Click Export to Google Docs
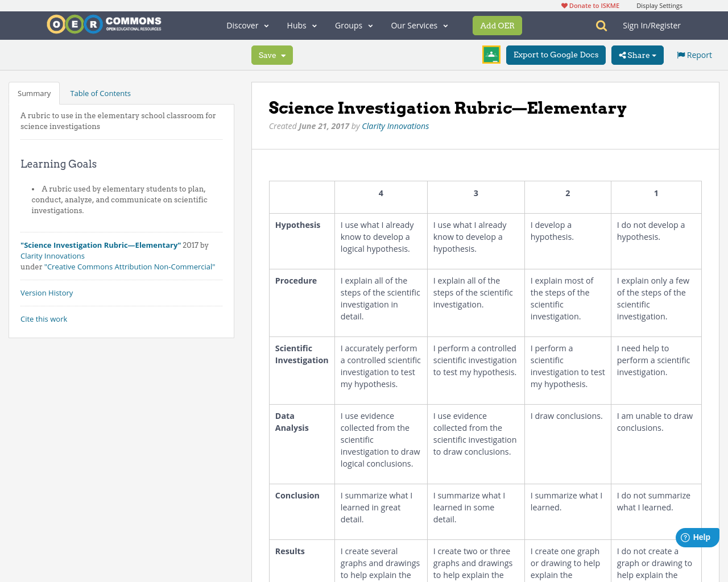Screen dimensions: 728x582 556,55
